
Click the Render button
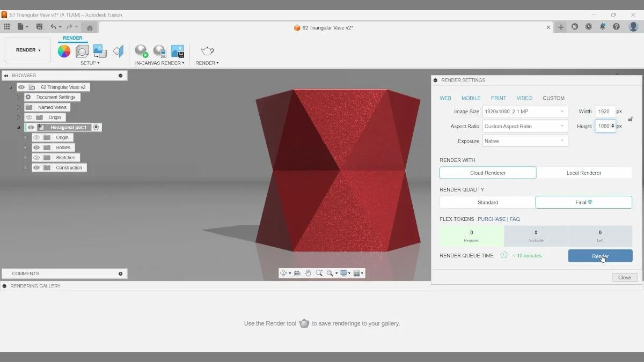[x=599, y=256]
